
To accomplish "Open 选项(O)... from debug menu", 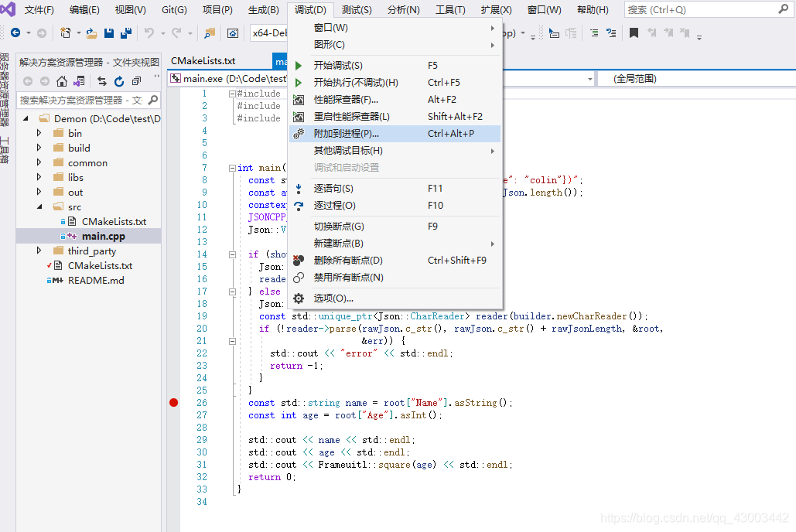I will 395,298.
